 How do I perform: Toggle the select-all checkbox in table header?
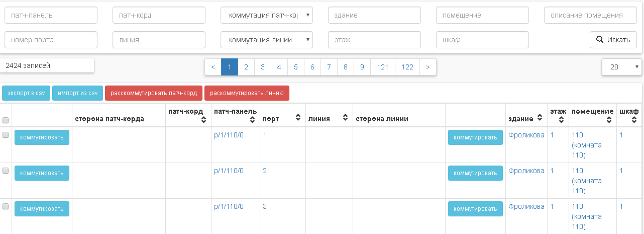coord(6,120)
